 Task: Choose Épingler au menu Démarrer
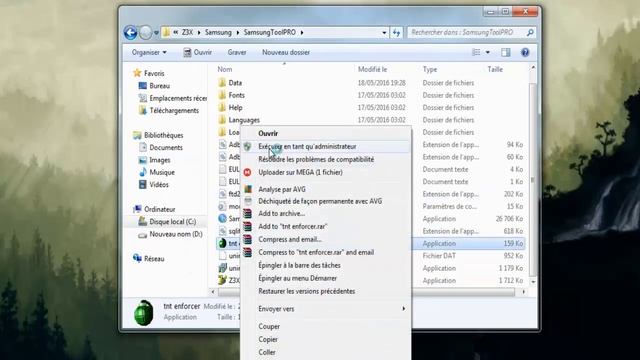pos(326,278)
